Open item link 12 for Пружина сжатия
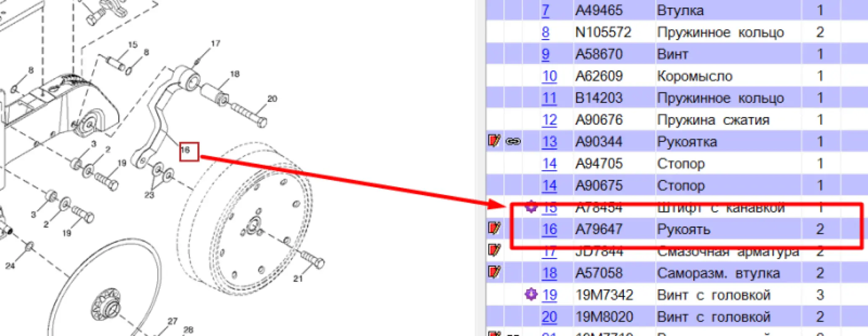Viewport: 868px width, 336px height. click(549, 120)
